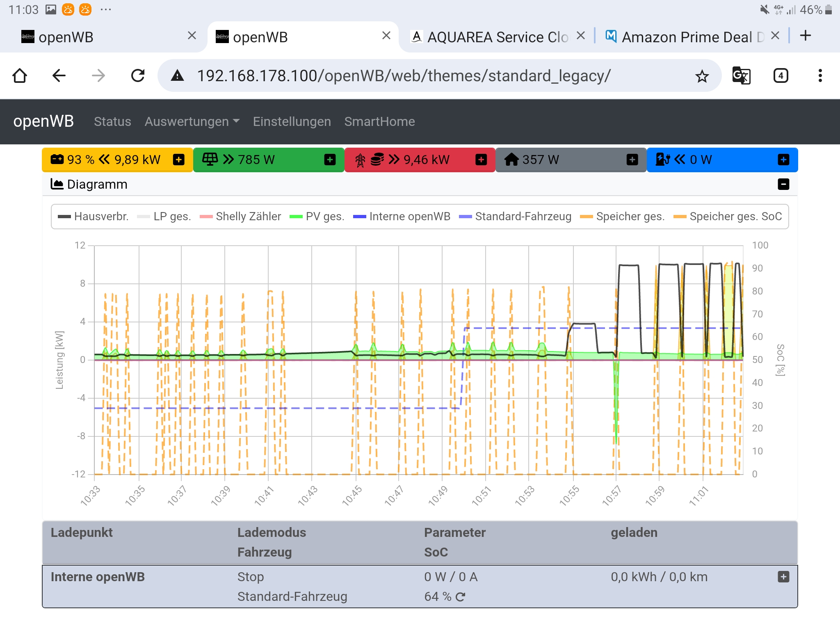840x630 pixels.
Task: Click the solar panel icon on the green tile
Action: pos(211,160)
